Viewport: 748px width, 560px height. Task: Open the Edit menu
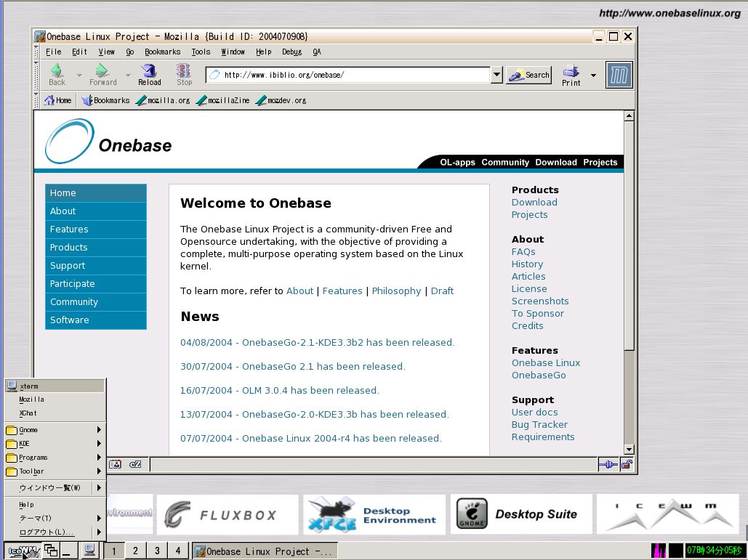coord(79,52)
